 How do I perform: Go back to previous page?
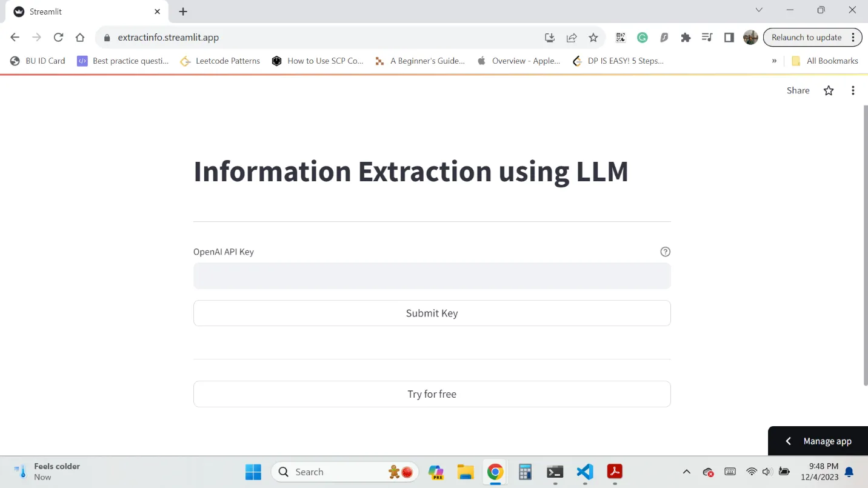click(x=15, y=38)
